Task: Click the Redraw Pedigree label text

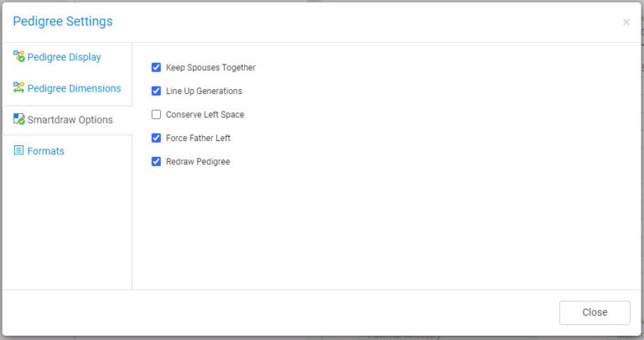Action: pyautogui.click(x=198, y=161)
